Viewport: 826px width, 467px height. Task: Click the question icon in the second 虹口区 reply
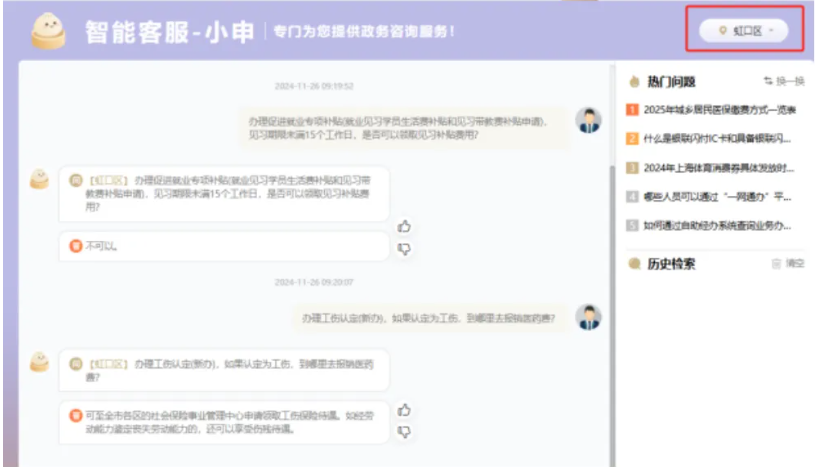coord(76,364)
